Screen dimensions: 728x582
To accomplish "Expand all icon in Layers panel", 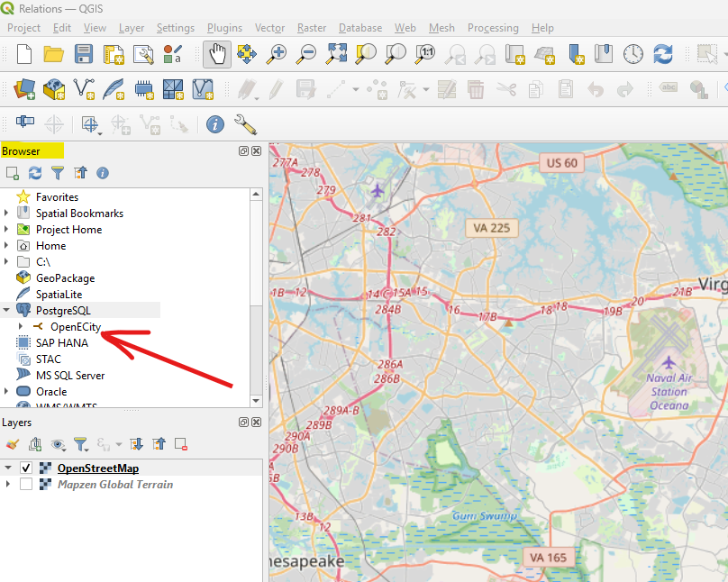I will coord(137,445).
